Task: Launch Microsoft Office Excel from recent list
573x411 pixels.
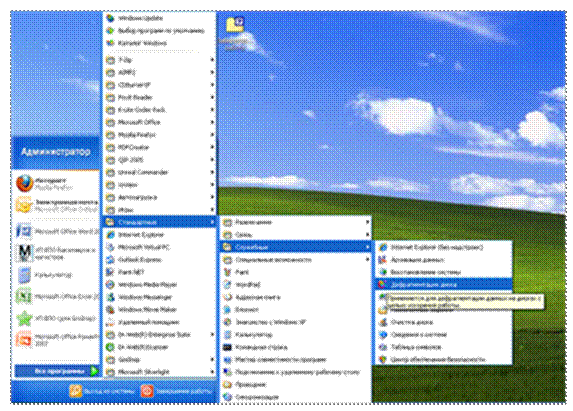Action: click(x=56, y=297)
